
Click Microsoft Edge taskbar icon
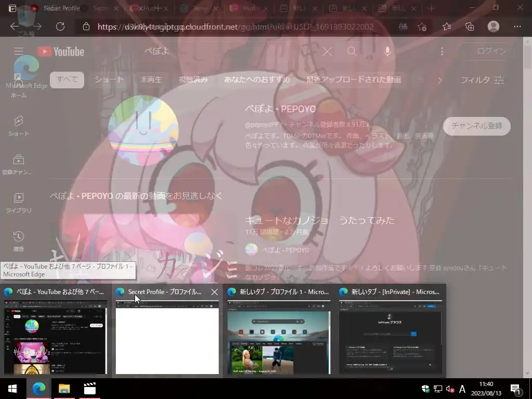tap(38, 389)
